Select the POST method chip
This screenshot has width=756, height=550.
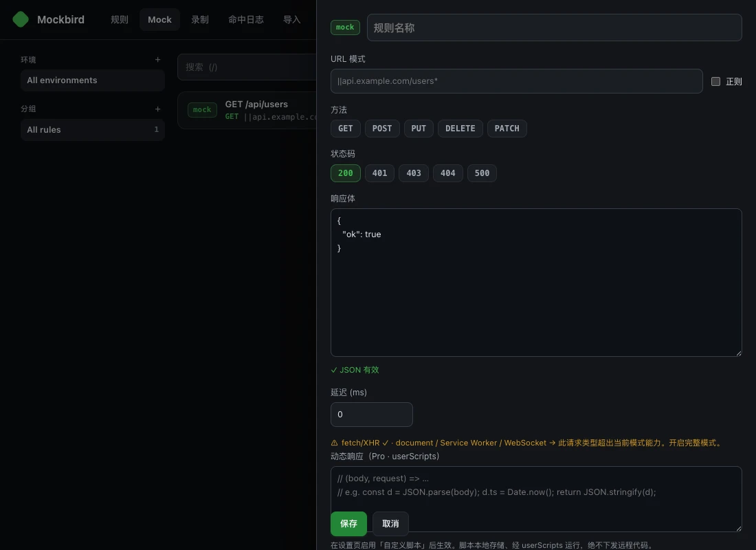pos(382,129)
